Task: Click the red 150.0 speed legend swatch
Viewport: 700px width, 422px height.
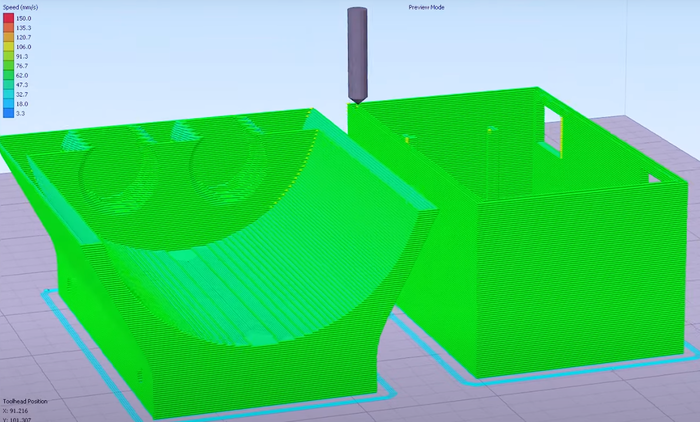Action: [x=7, y=18]
